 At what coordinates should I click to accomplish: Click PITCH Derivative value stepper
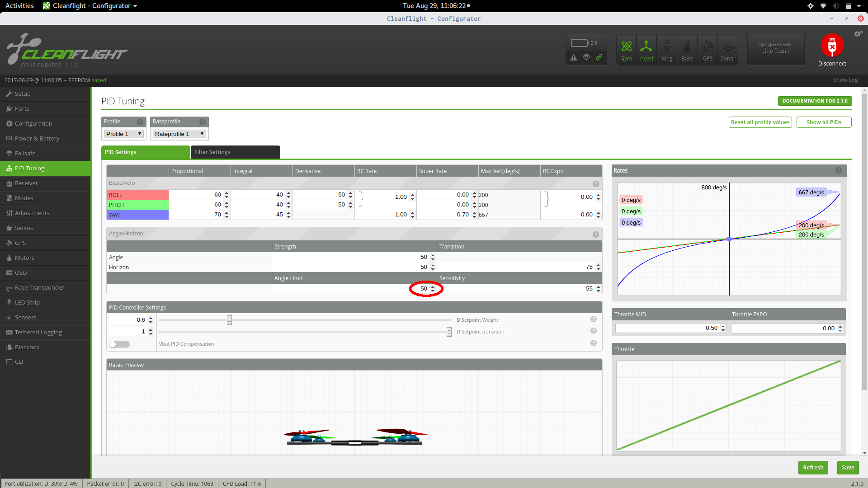(350, 205)
